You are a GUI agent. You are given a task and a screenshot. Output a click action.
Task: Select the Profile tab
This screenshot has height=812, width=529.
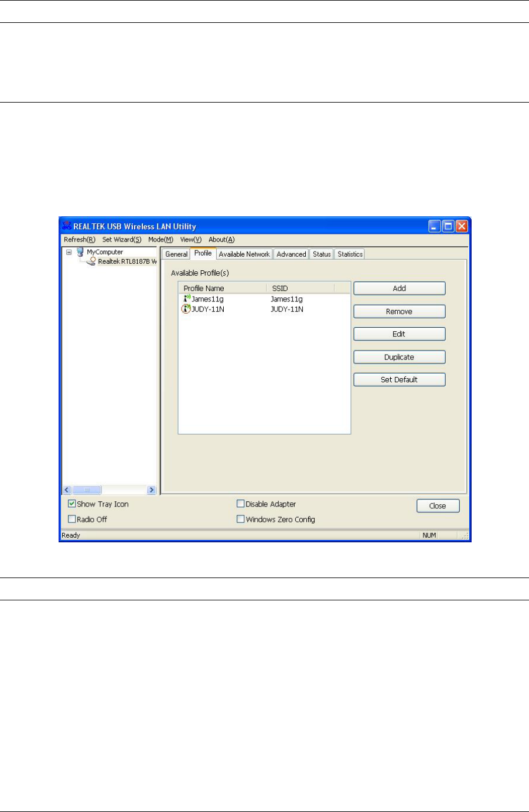pyautogui.click(x=203, y=253)
